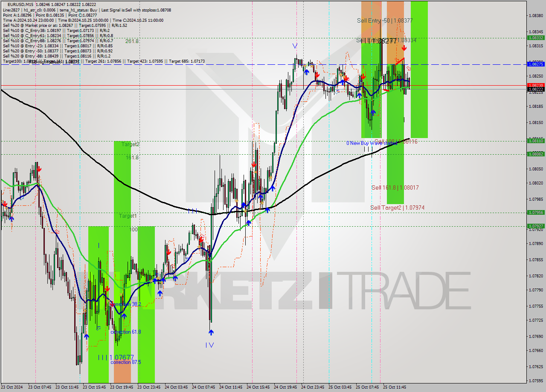546x392 pixels.
Task: Click the 'I V' wave label near the low
Action: coord(209,345)
